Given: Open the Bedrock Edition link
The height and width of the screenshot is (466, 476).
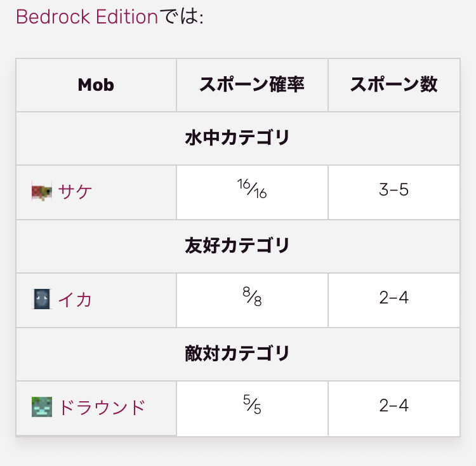Looking at the screenshot, I should click(x=87, y=17).
